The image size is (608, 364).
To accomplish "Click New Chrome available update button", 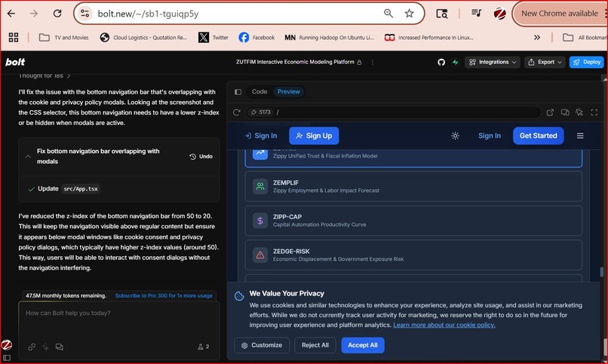I will tap(560, 14).
